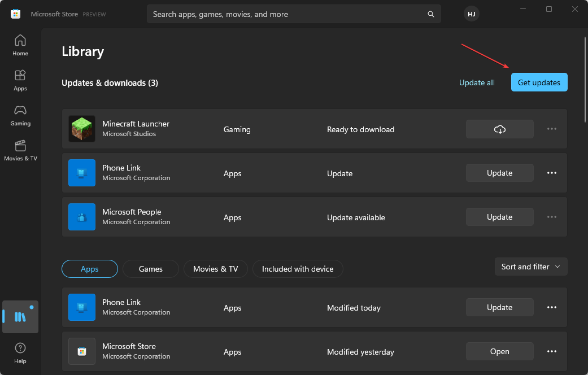
Task: Open the Microsoft Store app
Action: click(x=499, y=351)
